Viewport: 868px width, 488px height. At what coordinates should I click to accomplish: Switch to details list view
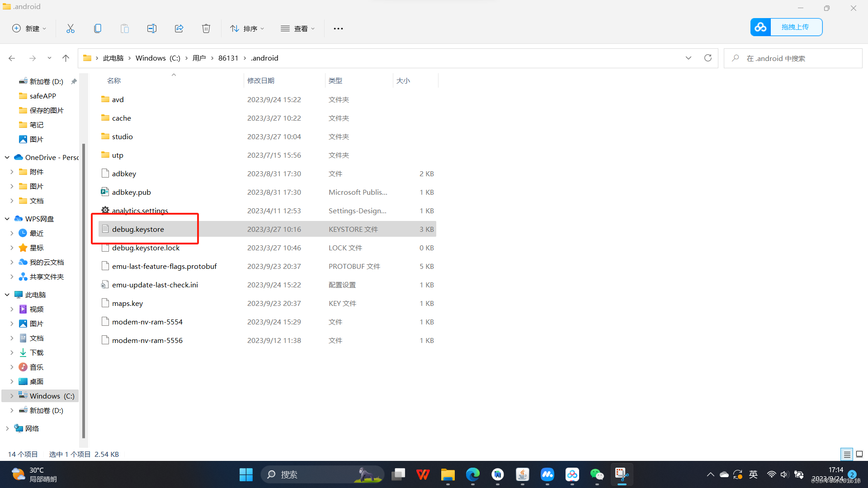[847, 454]
